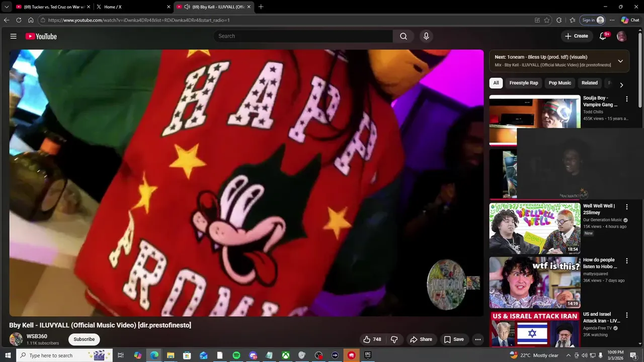Open a new browser tab
Image resolution: width=644 pixels, height=362 pixels.
click(261, 7)
